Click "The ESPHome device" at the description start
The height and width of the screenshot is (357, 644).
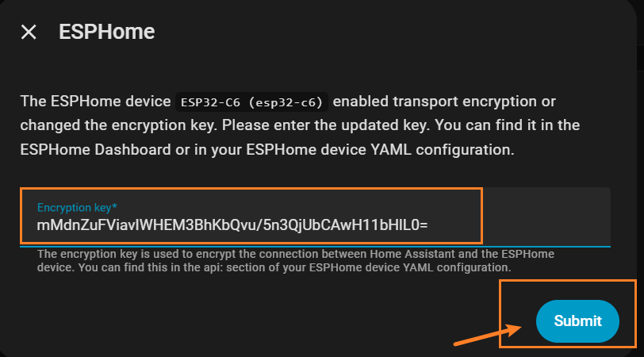[94, 102]
